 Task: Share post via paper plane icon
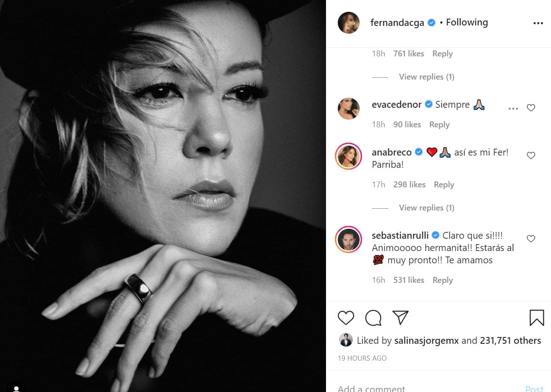pyautogui.click(x=400, y=317)
